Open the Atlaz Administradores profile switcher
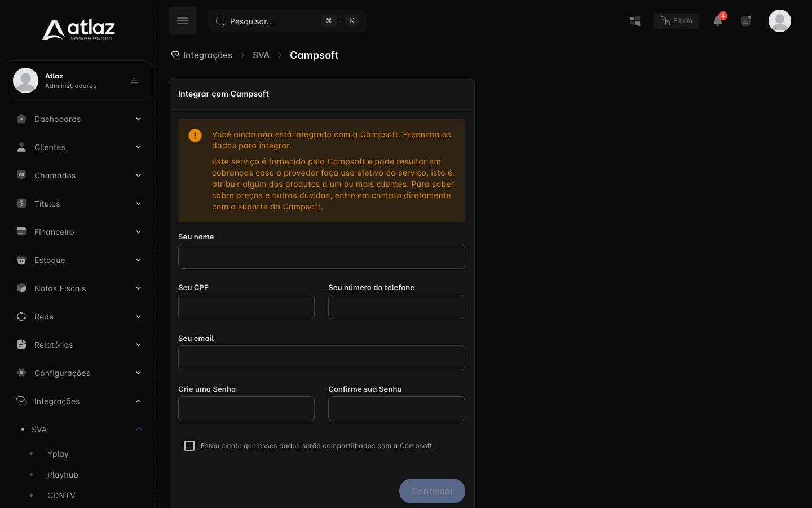The height and width of the screenshot is (508, 812). pyautogui.click(x=78, y=81)
